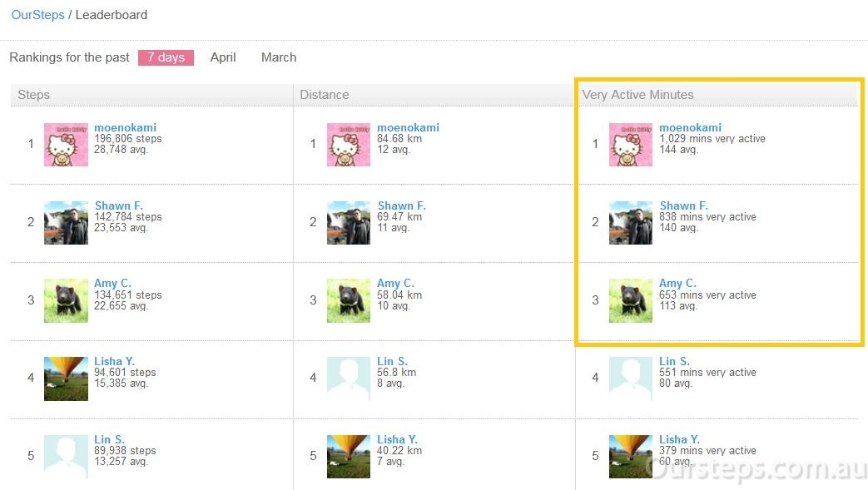
Task: Switch rankings to April
Action: pos(223,57)
